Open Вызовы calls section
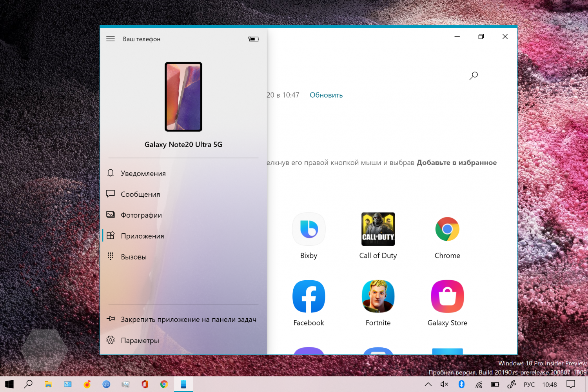This screenshot has width=588, height=392. [x=183, y=257]
